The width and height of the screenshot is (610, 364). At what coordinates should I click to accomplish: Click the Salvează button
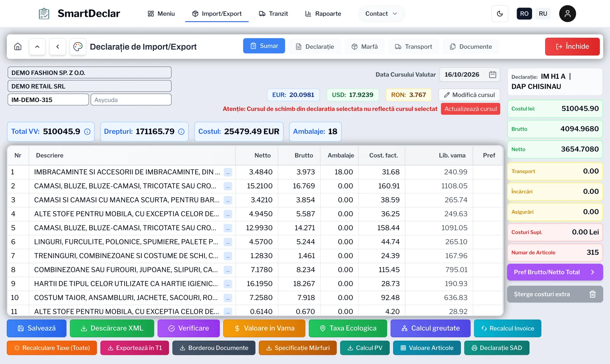click(x=37, y=328)
